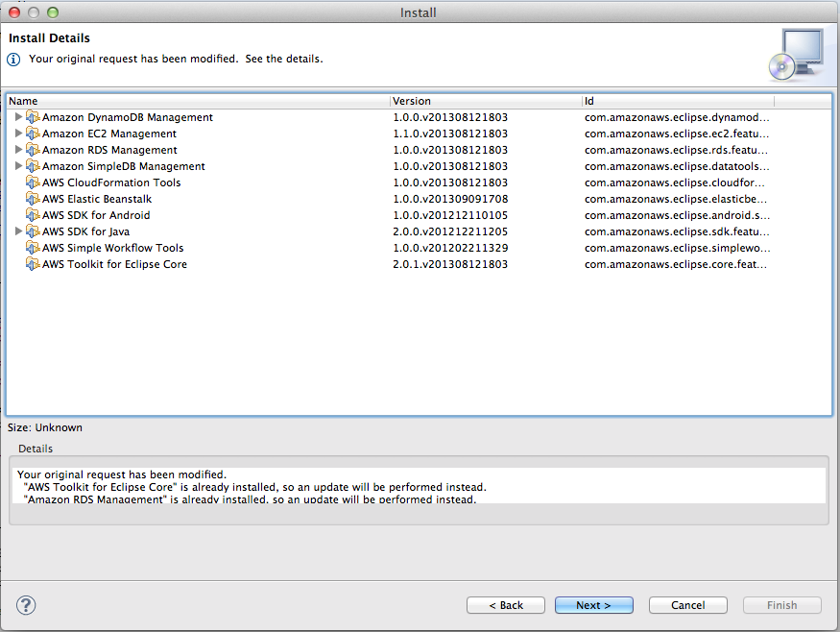Click version 1.0.0.v201309091708 of Elastic Beanstalk
This screenshot has height=632, width=840.
pyautogui.click(x=450, y=199)
